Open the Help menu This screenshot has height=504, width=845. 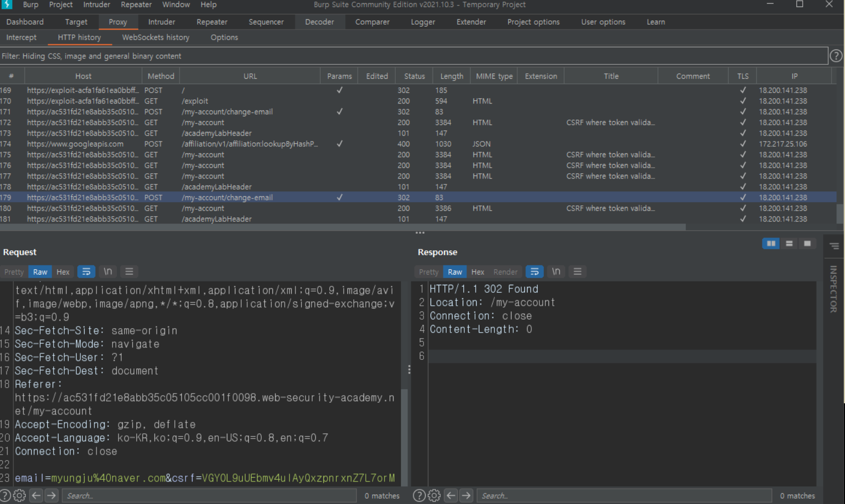click(x=209, y=5)
